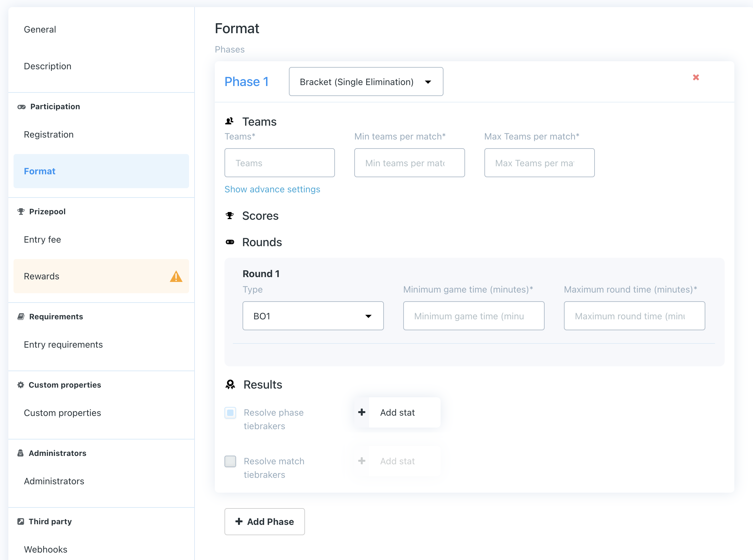Screen dimensions: 753x560
Task: Click the people icon beside Teams heading
Action: point(229,121)
